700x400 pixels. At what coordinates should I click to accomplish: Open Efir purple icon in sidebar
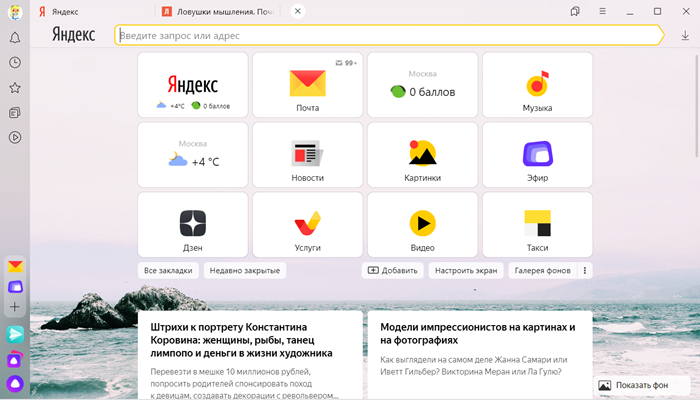pyautogui.click(x=15, y=287)
